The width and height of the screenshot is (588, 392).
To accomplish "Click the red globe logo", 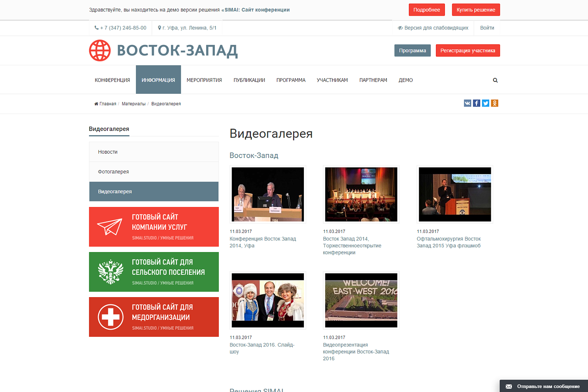I will (x=100, y=51).
